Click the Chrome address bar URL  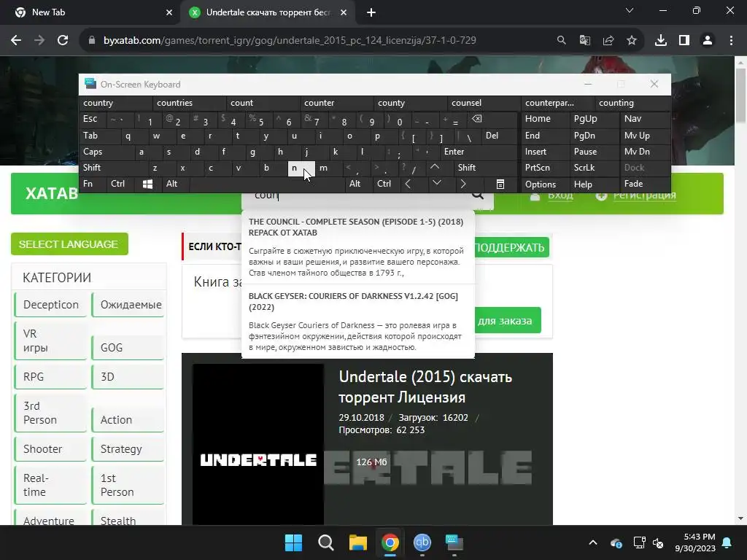pyautogui.click(x=290, y=41)
